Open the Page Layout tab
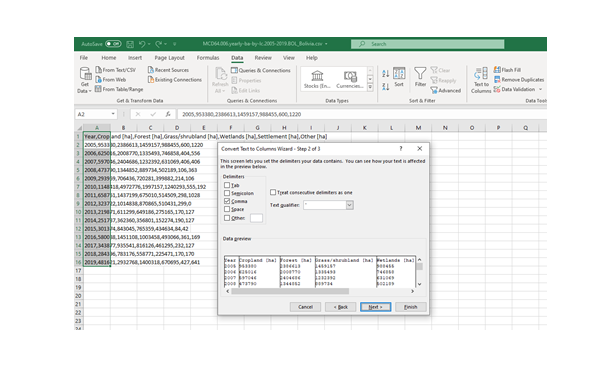Image resolution: width=600 pixels, height=380 pixels. [170, 58]
